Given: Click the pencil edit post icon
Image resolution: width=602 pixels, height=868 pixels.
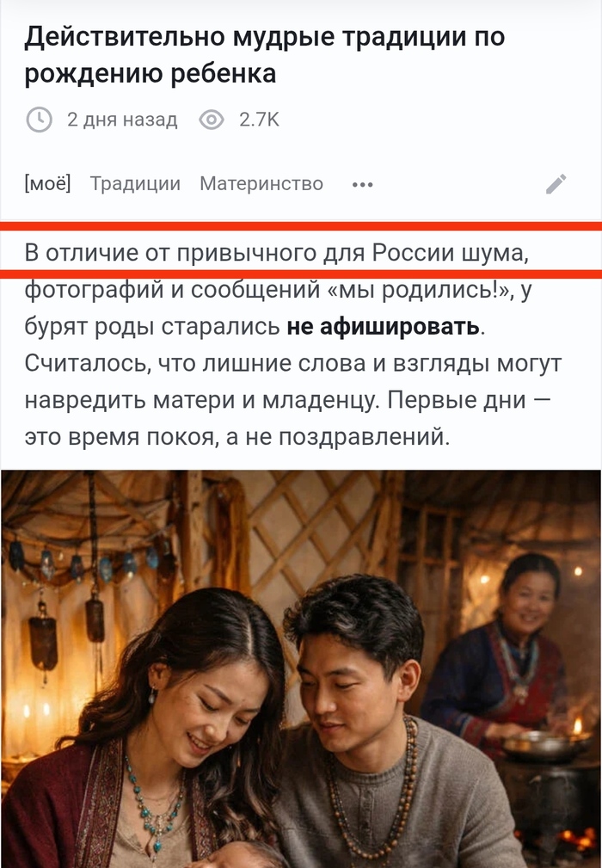Looking at the screenshot, I should click(556, 184).
